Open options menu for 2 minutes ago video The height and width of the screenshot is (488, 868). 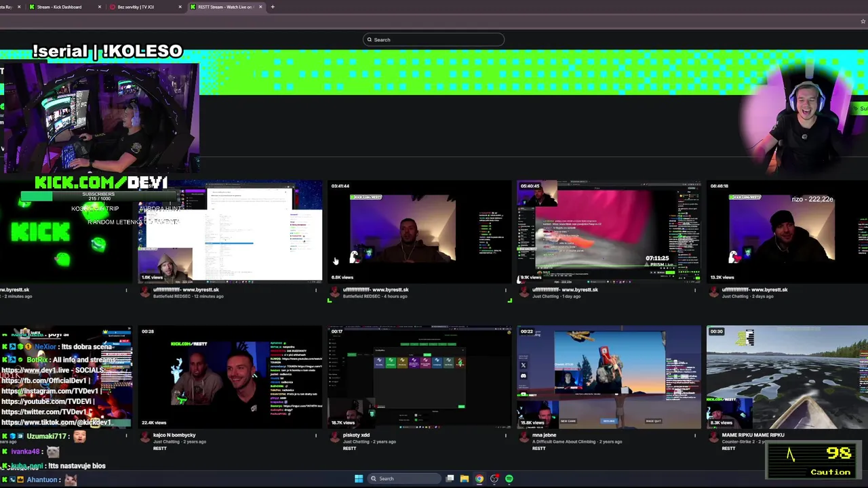tap(126, 290)
